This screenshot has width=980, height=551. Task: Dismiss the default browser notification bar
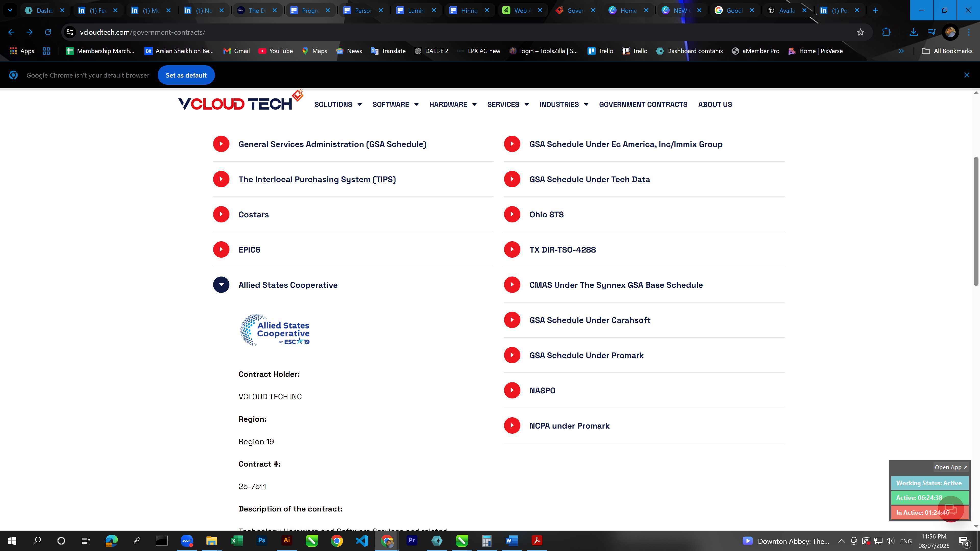coord(966,75)
